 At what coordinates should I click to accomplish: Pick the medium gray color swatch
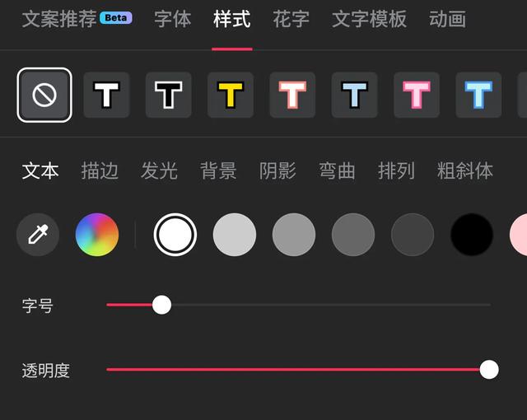pos(294,235)
